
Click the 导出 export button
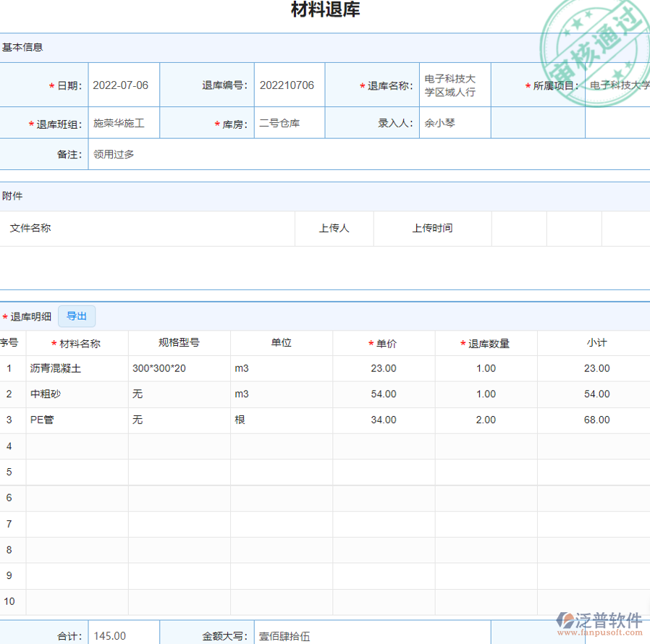[76, 316]
